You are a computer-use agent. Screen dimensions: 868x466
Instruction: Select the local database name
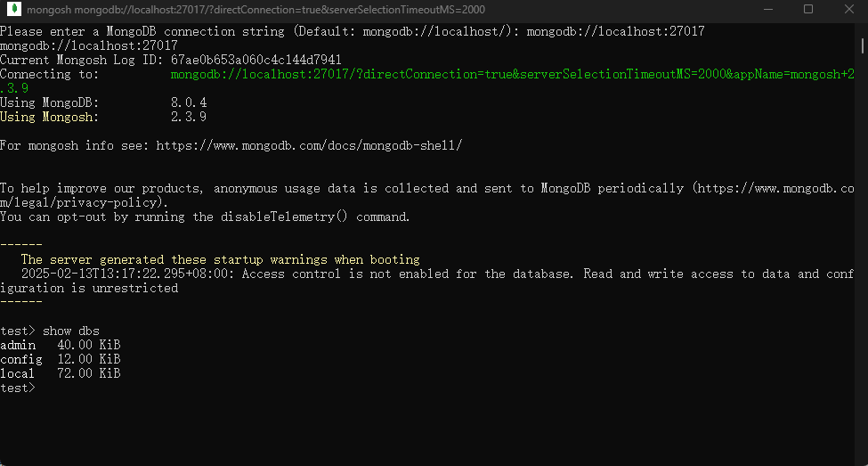pos(18,374)
